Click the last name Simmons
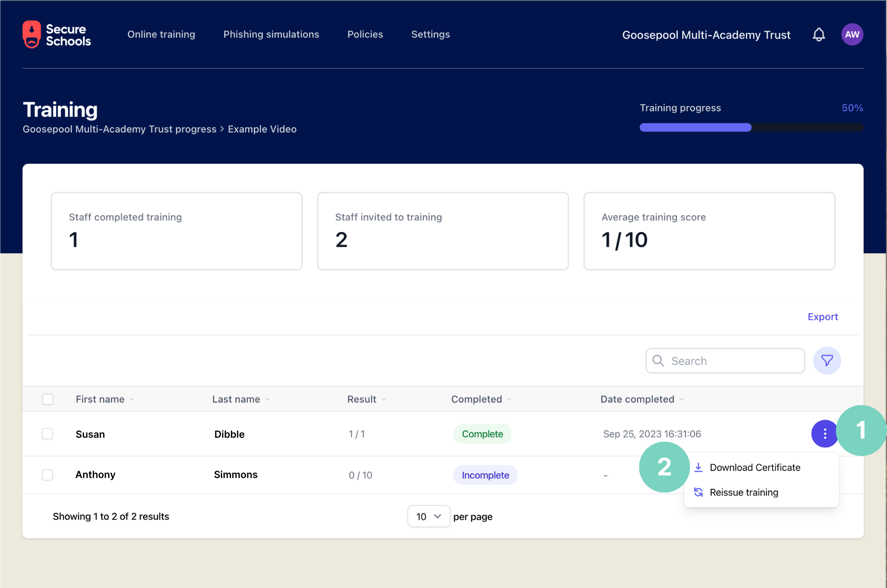 pos(236,475)
